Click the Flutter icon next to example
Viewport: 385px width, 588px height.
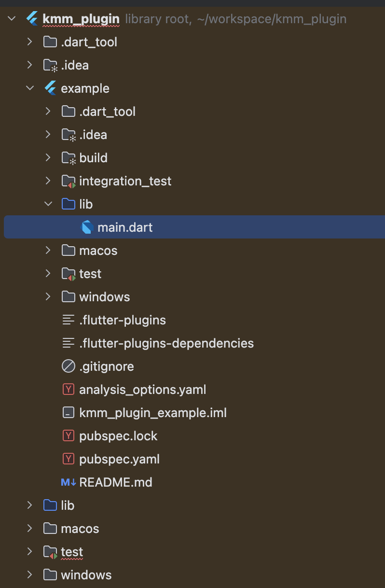tap(50, 88)
